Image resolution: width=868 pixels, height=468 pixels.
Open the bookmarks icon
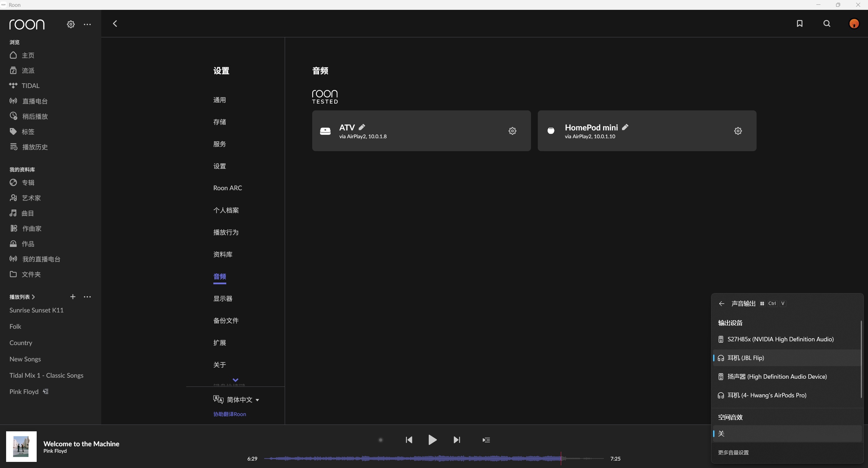click(799, 23)
